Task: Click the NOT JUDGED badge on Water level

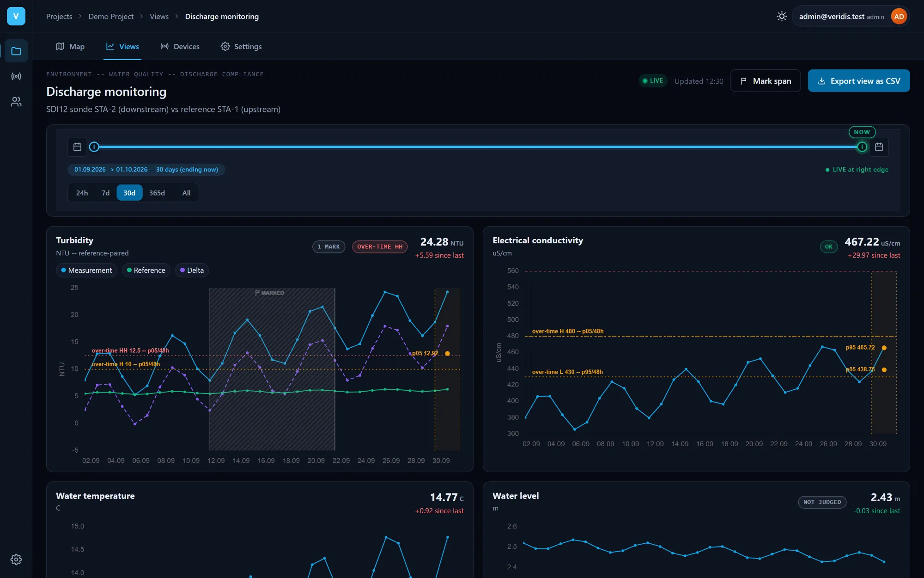Action: pos(822,502)
